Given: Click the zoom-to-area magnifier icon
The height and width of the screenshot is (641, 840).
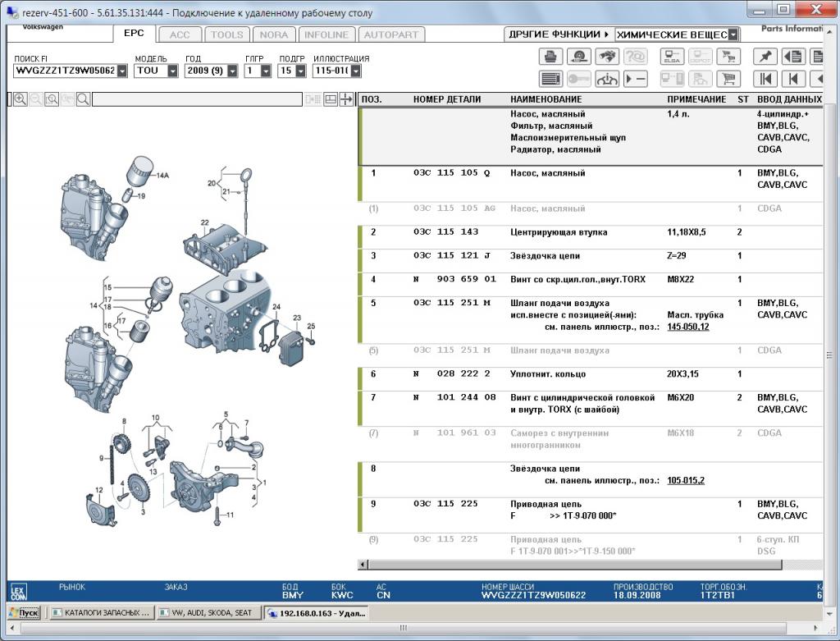Looking at the screenshot, I should (x=52, y=99).
